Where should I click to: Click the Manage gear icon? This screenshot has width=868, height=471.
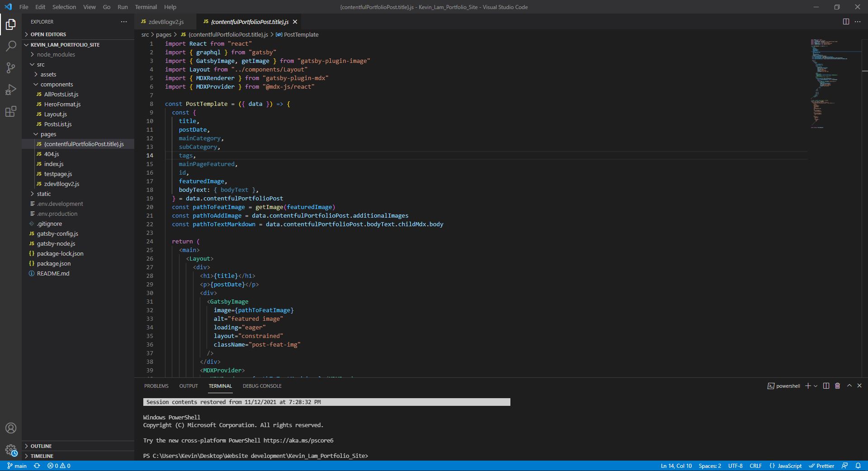[x=11, y=450]
